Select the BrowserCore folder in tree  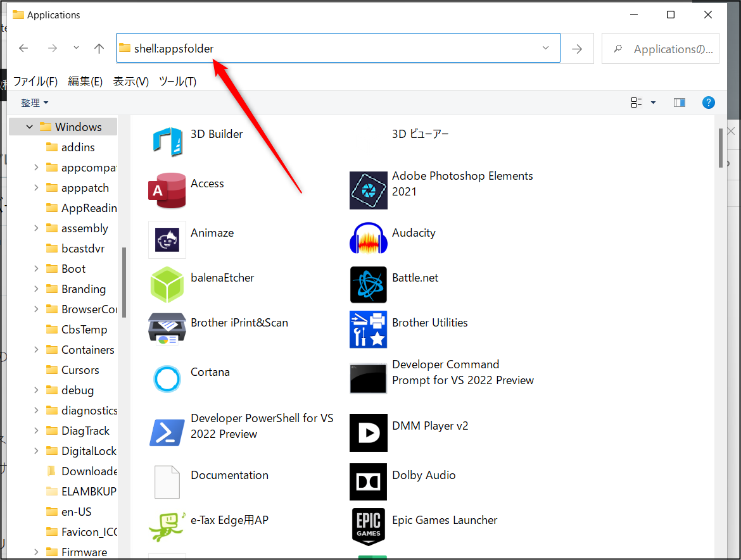(81, 309)
